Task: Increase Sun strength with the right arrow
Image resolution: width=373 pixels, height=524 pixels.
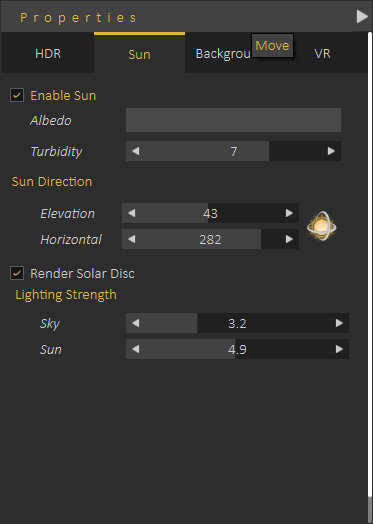Action: click(339, 349)
